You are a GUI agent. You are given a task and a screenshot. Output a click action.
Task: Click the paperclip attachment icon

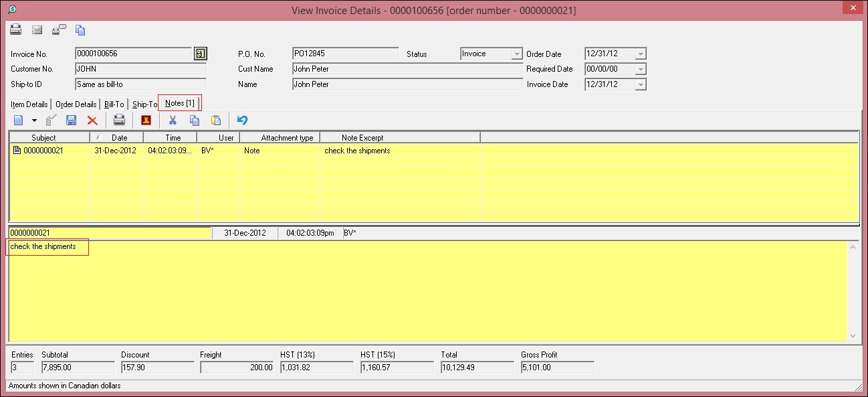coord(51,121)
